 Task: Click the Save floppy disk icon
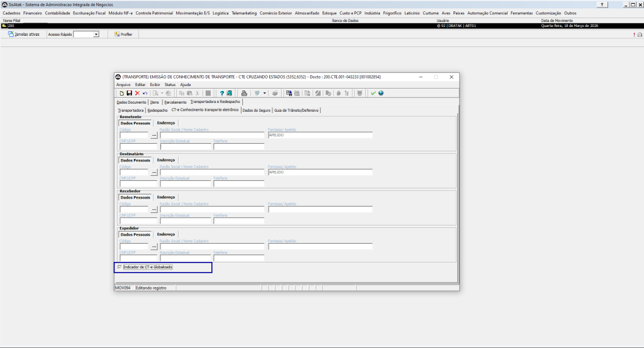(x=130, y=93)
